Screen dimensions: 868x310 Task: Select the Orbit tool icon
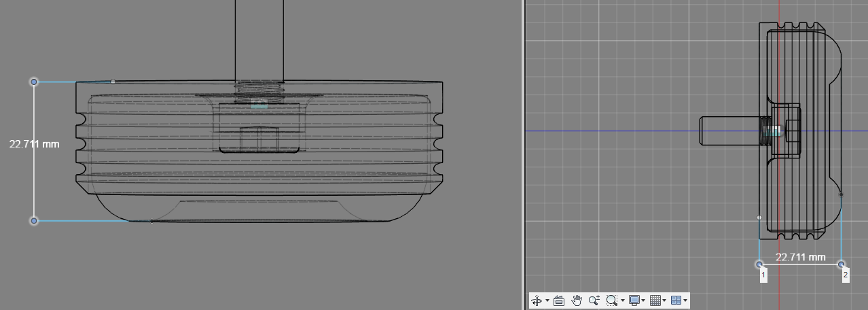pos(537,300)
